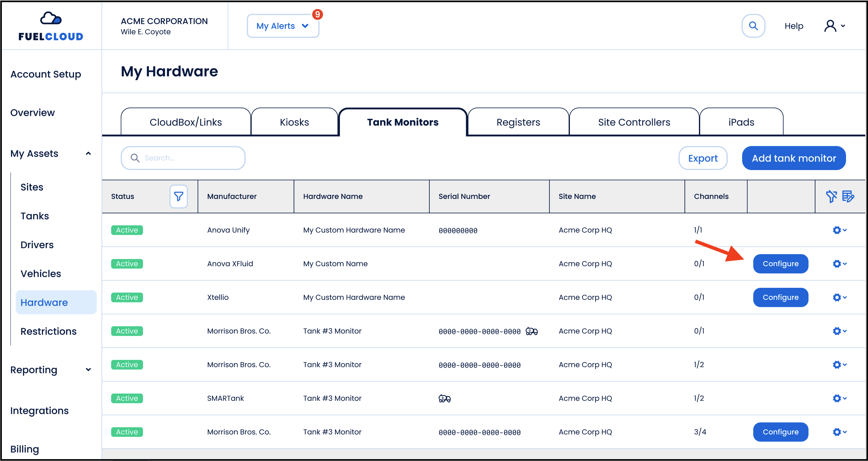Configure the Xtellio monitor

[780, 297]
